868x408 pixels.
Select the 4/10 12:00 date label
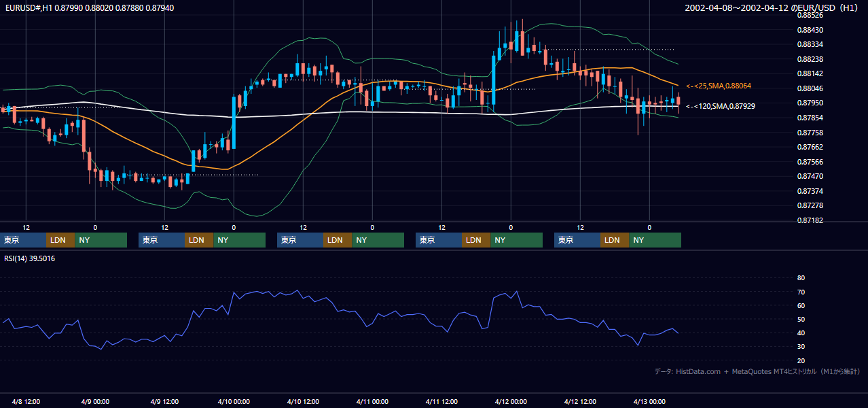303,401
